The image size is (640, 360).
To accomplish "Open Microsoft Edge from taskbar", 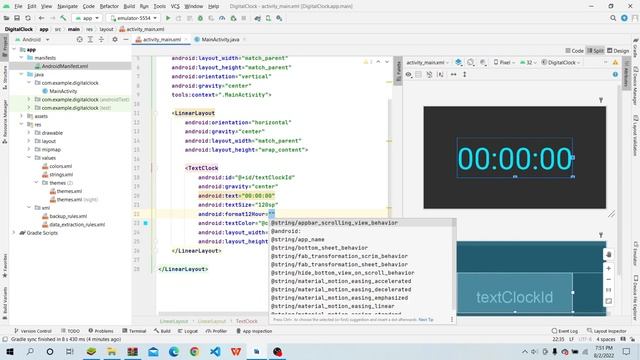I will (x=174, y=351).
